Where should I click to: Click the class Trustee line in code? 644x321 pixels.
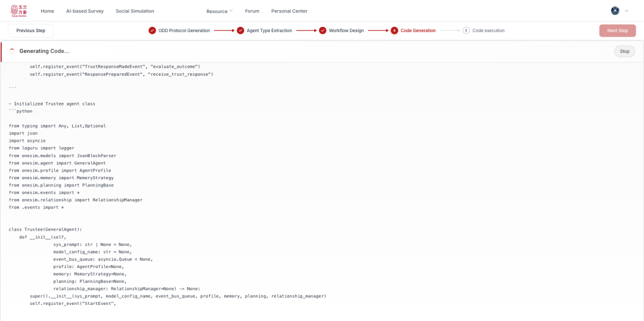[x=45, y=229]
